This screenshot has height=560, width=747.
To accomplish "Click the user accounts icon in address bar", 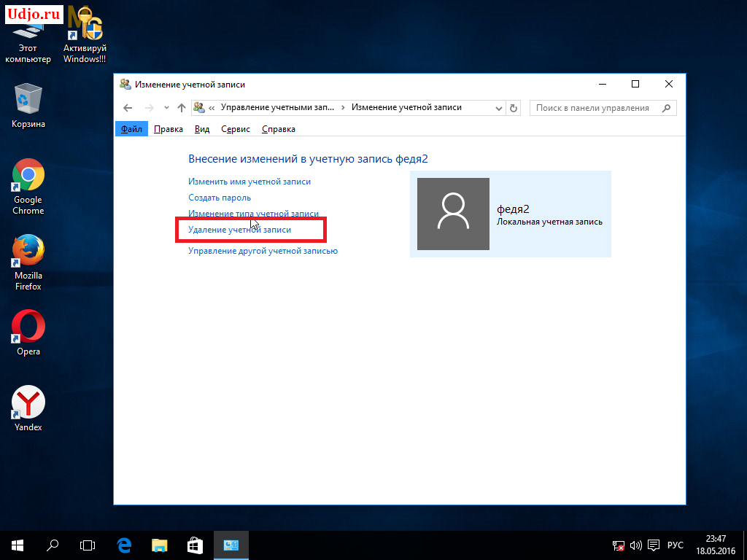I will pos(199,108).
